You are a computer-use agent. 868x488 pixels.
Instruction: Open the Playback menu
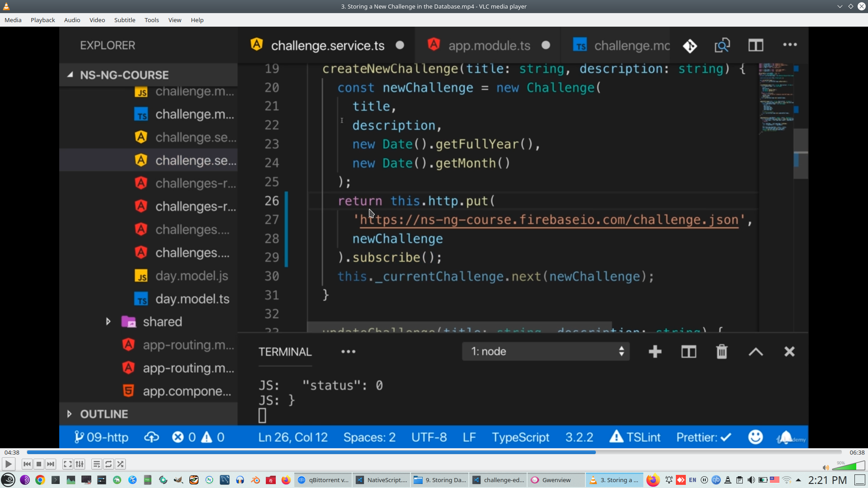[x=42, y=20]
